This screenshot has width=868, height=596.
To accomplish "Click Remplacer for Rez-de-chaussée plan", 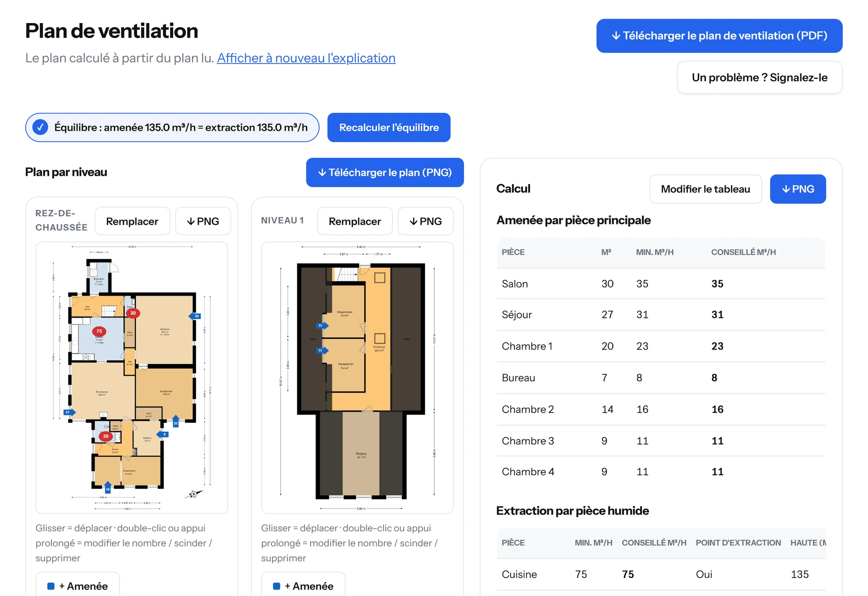I will click(x=132, y=221).
